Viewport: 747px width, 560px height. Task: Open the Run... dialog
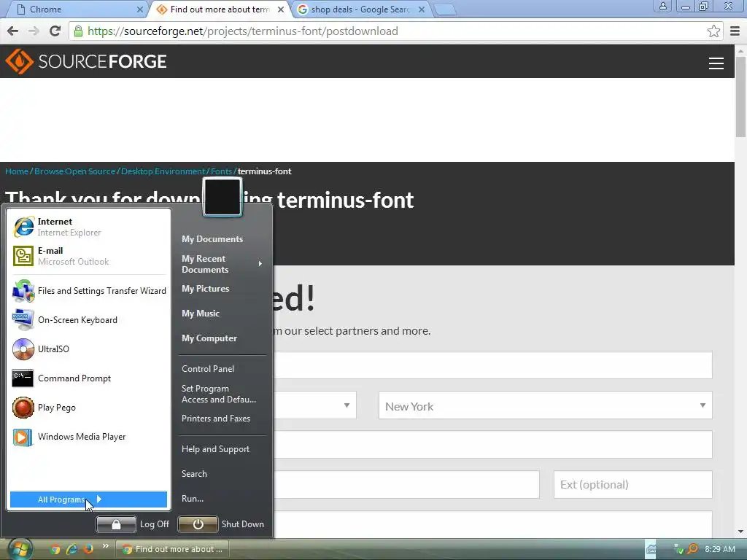pyautogui.click(x=193, y=499)
